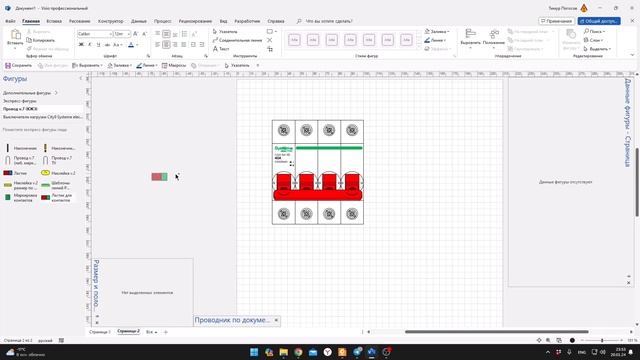
Task: Select the green Маркировка контактов shape
Action: pyautogui.click(x=8, y=198)
